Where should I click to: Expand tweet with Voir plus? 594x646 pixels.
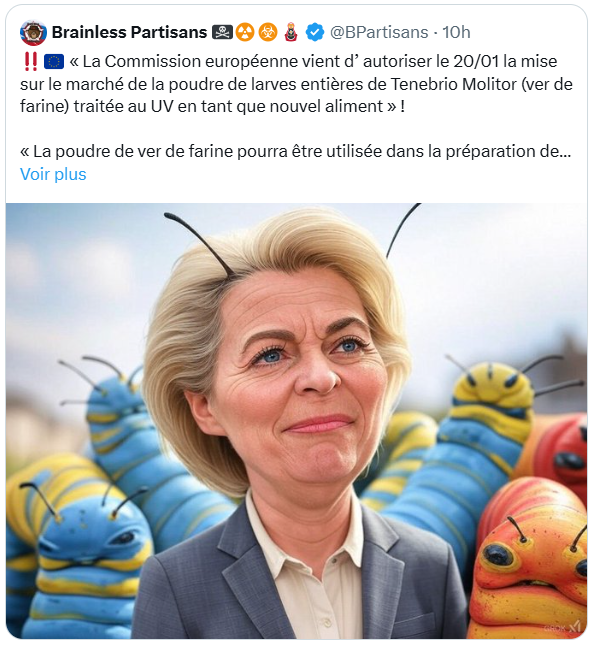click(53, 174)
